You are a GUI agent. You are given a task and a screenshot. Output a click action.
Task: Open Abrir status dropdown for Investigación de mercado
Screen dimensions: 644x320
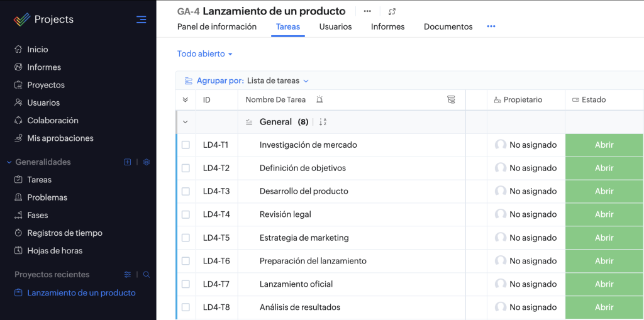pos(604,145)
